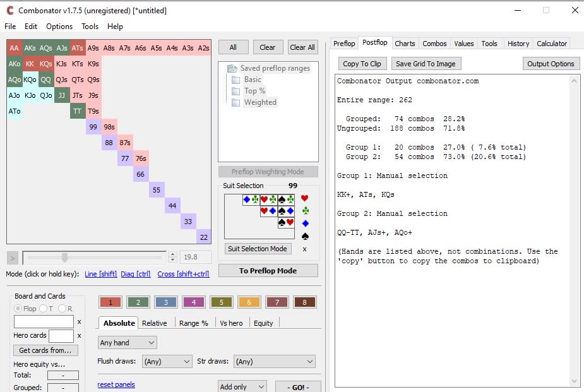Click the Copy To Clip button
Viewport: 584px width, 392px height.
click(362, 64)
